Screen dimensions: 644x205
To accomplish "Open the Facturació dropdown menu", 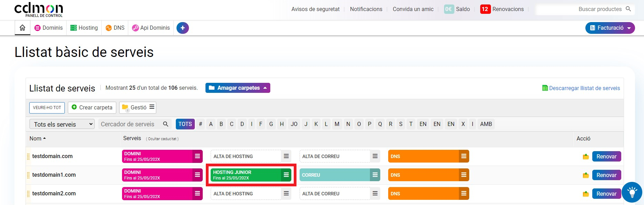I will click(x=610, y=28).
